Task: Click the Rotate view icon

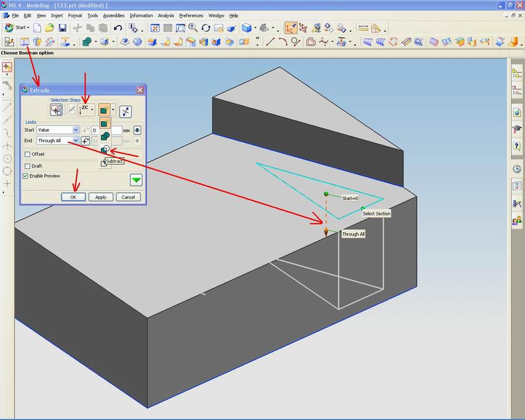Action: [206, 28]
